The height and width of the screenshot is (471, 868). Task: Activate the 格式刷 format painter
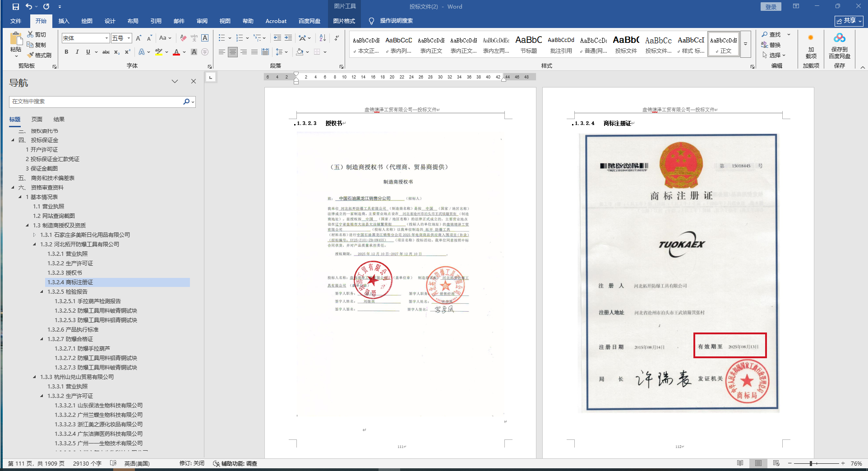click(39, 55)
